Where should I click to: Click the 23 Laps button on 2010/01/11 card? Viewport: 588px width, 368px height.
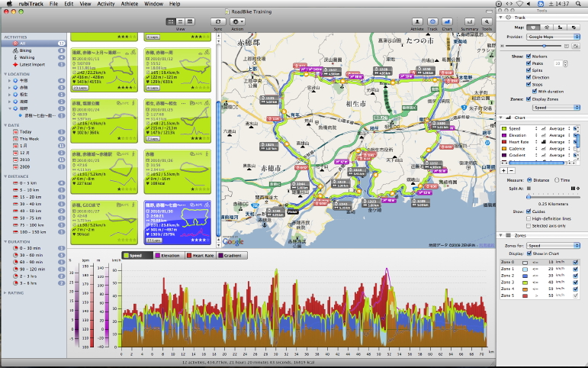(80, 88)
